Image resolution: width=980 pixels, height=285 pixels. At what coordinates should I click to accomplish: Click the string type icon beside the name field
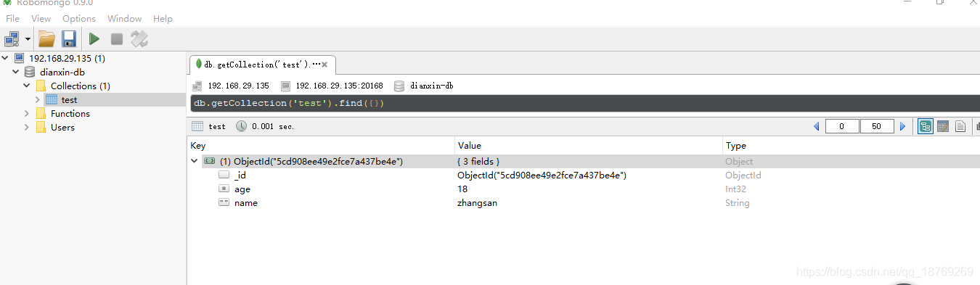(224, 202)
